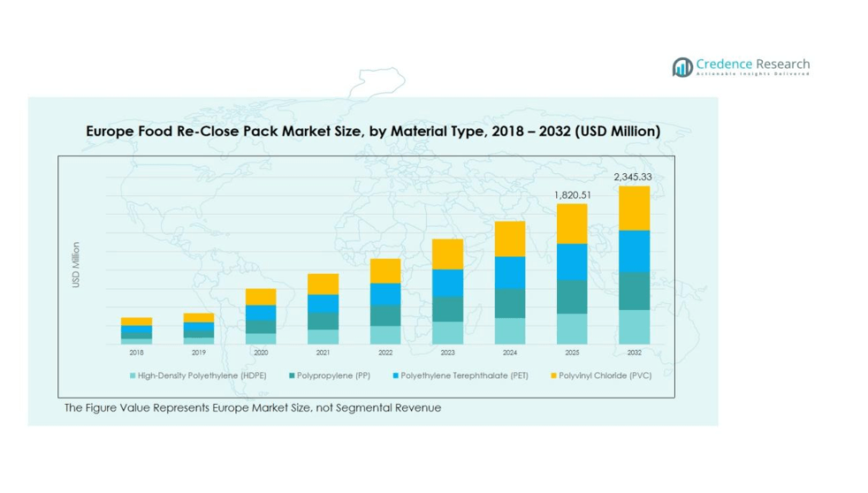This screenshot has width=868, height=493.
Task: Select the HDPE bottom segment of 2024 bar
Action: point(509,330)
